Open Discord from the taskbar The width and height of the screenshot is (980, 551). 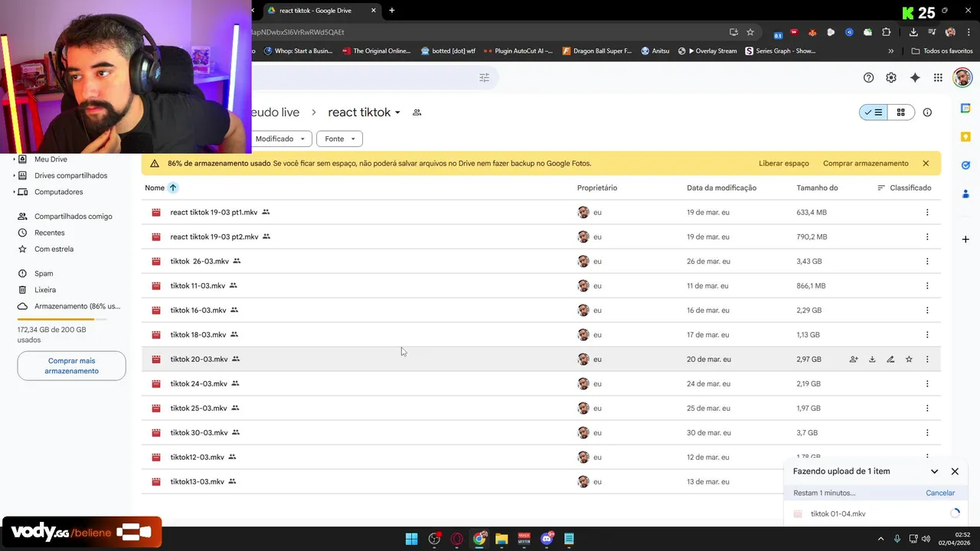coord(547,539)
